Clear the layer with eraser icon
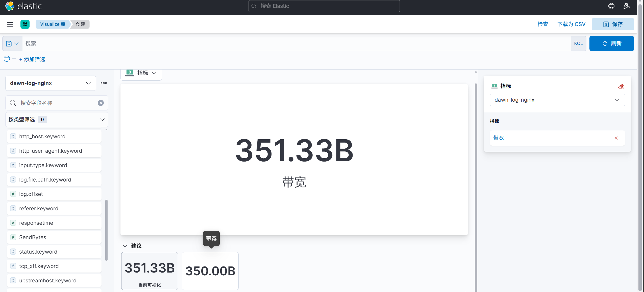This screenshot has height=292, width=644. [x=621, y=86]
